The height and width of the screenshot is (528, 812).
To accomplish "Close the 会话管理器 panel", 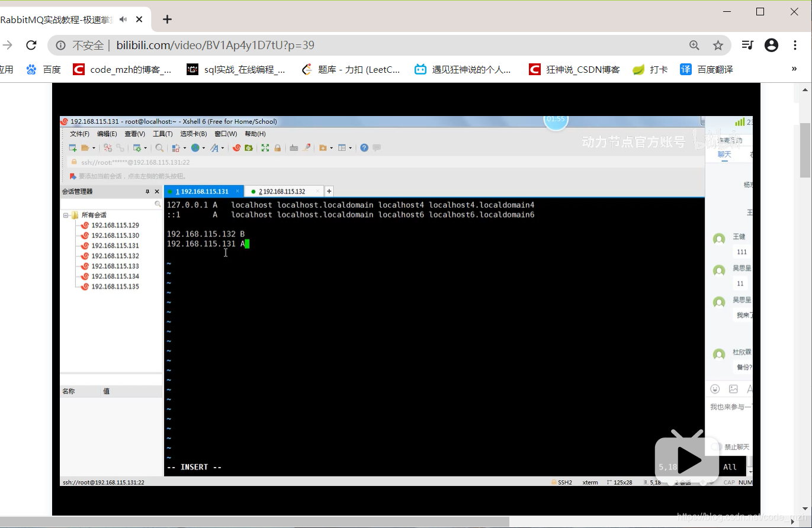I will (x=157, y=192).
